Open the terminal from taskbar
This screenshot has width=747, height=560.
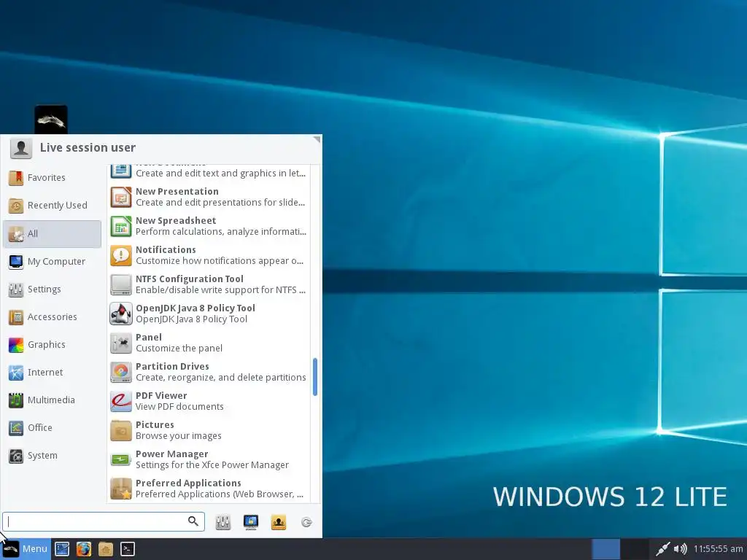[x=128, y=549]
